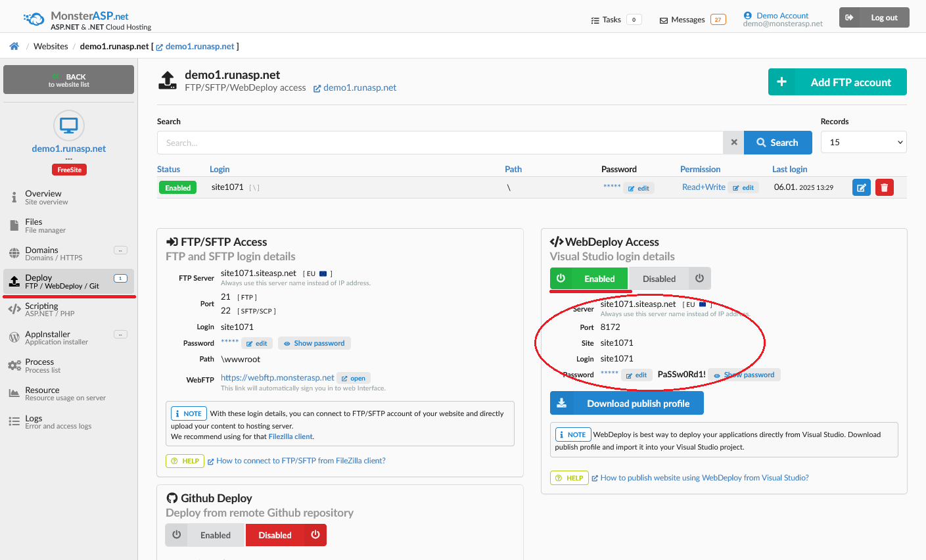Click BACK to website list button
Viewport: 926px width, 560px height.
point(68,80)
